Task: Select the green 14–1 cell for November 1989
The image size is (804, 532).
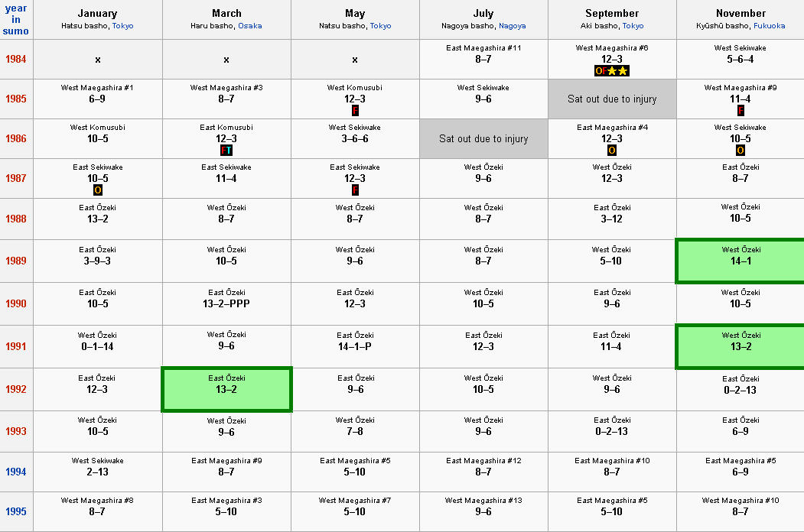Action: (741, 261)
